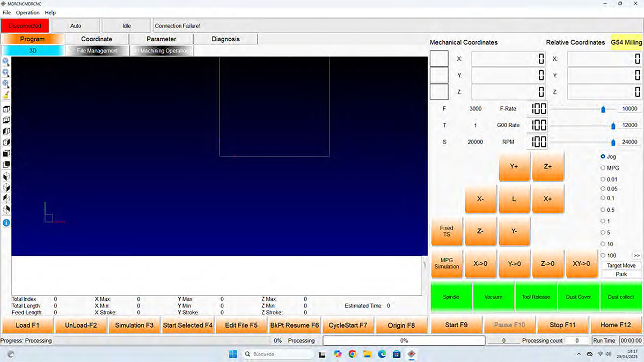
Task: Choose the 0.05 step radio button
Action: tap(603, 189)
